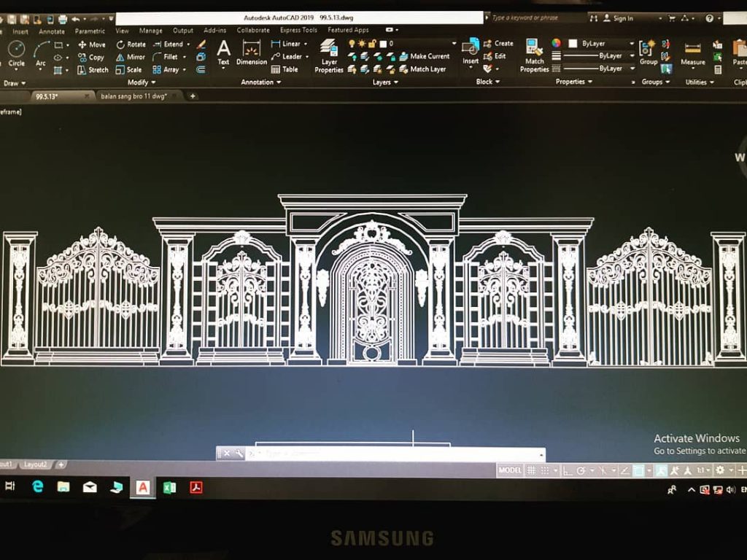Switch to balan sang bro 11 drawing tab
The height and width of the screenshot is (560, 747).
pos(134,96)
